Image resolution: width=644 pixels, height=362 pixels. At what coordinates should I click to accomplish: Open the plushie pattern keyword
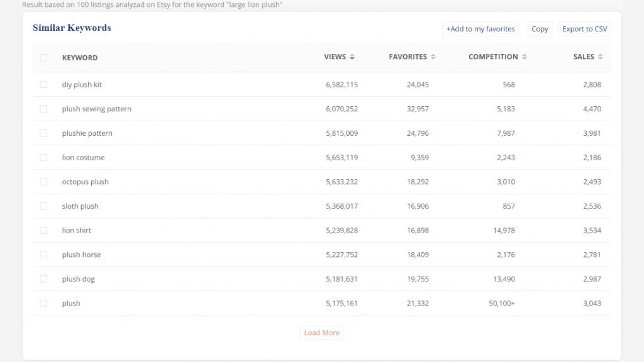pos(87,133)
